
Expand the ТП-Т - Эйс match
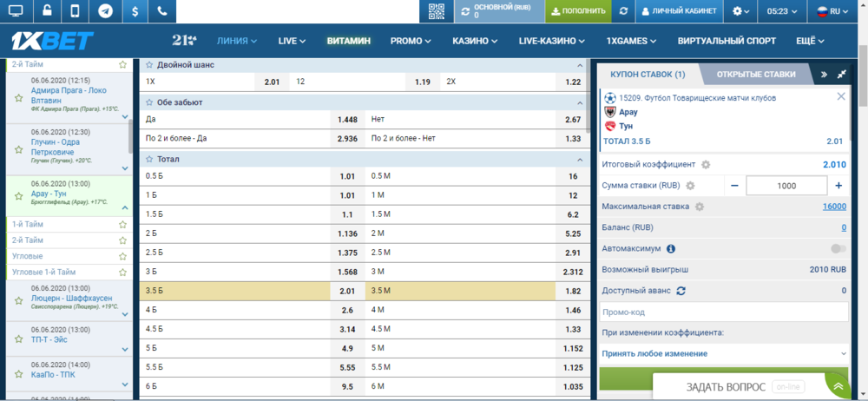124,350
